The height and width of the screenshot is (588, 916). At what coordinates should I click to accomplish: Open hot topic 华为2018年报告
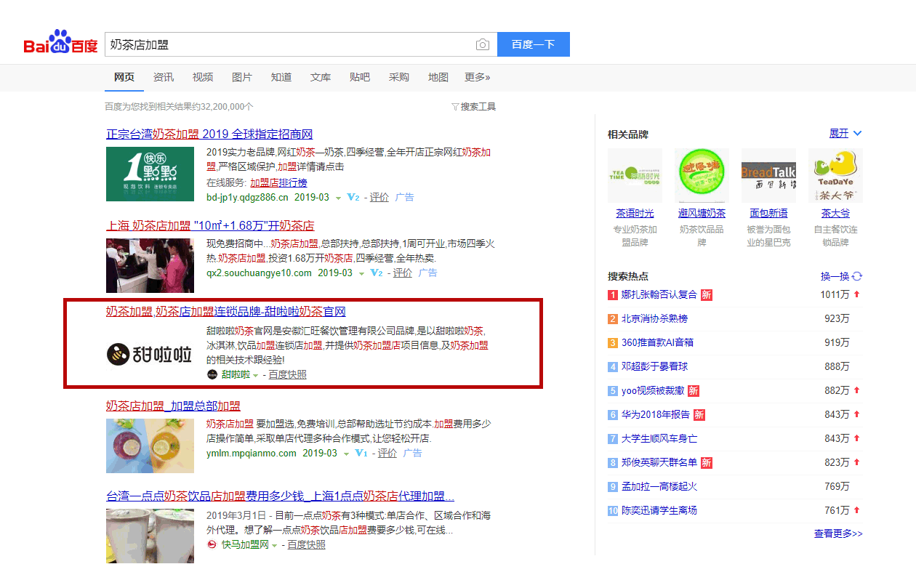pyautogui.click(x=656, y=414)
